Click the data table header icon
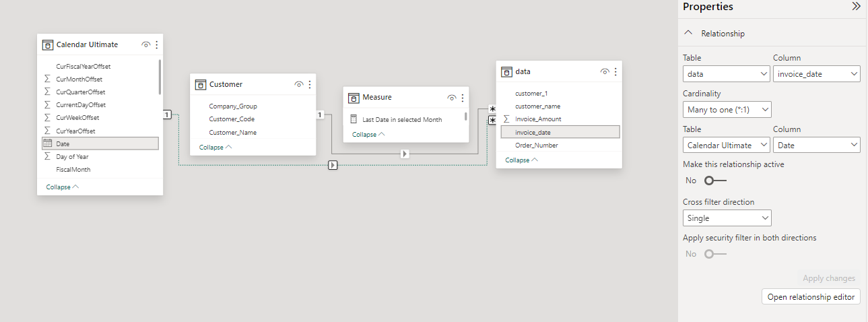The width and height of the screenshot is (868, 322). (506, 71)
